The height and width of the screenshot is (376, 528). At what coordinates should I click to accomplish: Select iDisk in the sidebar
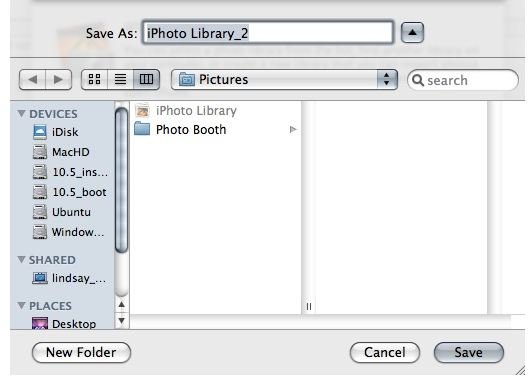click(x=56, y=132)
